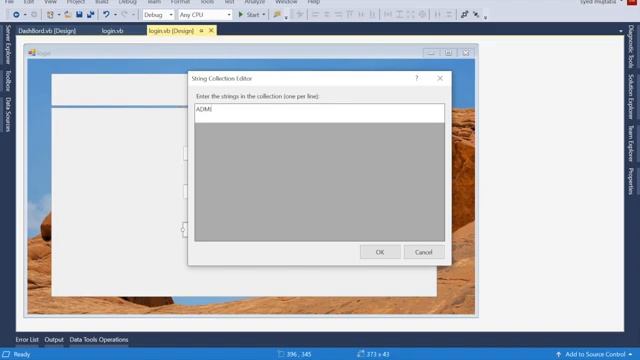Click OK in String Collection Editor
The image size is (640, 360).
coord(380,252)
